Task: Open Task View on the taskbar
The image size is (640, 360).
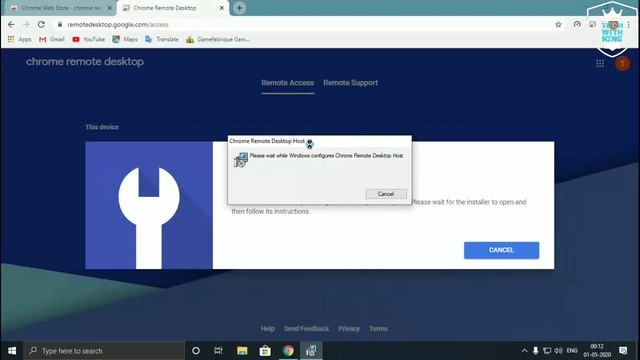Action: (218, 351)
